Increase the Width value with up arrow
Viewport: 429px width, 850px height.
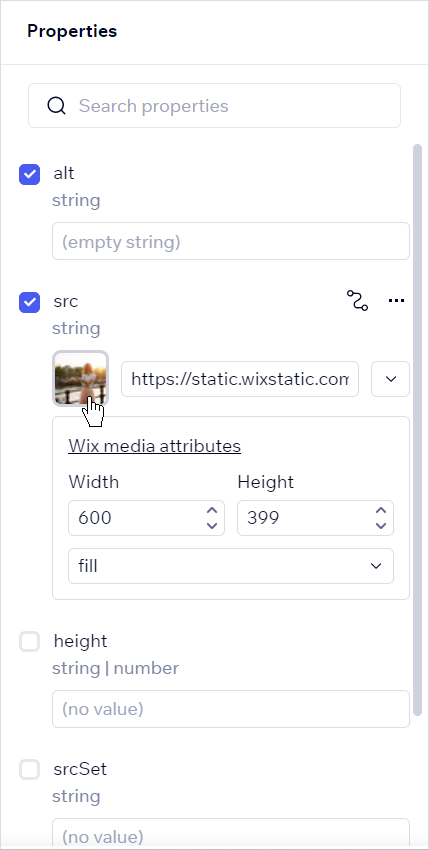coord(212,511)
